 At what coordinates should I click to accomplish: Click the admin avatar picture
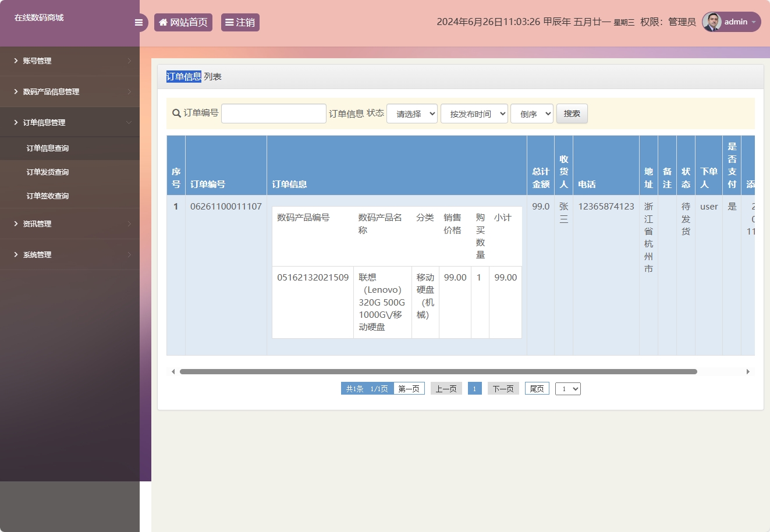click(711, 22)
